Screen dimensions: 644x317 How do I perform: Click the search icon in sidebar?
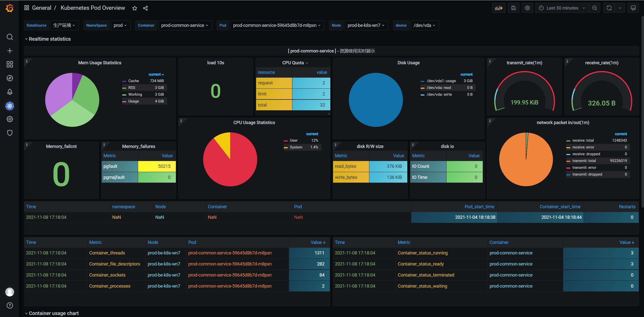[x=10, y=37]
